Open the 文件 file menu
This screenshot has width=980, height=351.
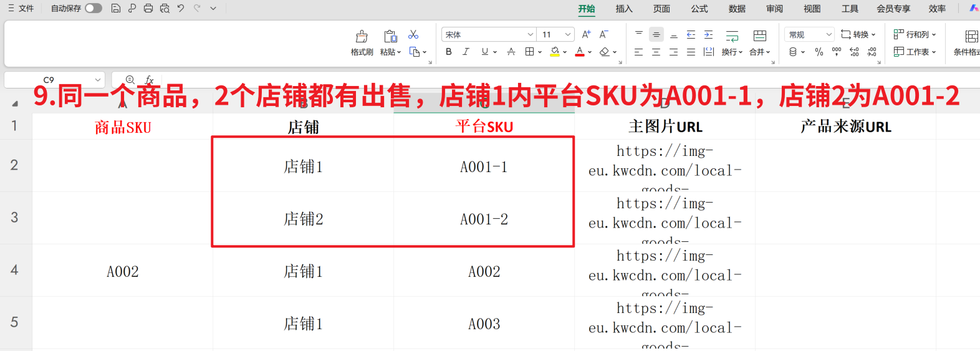coord(21,9)
